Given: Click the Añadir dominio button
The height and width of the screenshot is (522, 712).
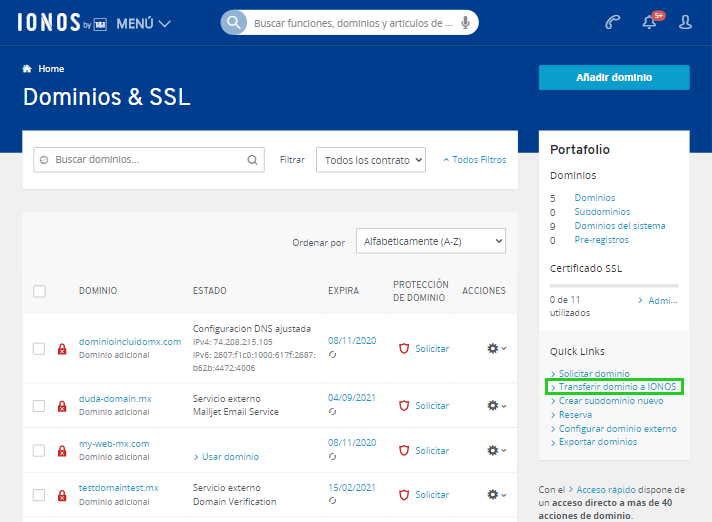Looking at the screenshot, I should (614, 77).
